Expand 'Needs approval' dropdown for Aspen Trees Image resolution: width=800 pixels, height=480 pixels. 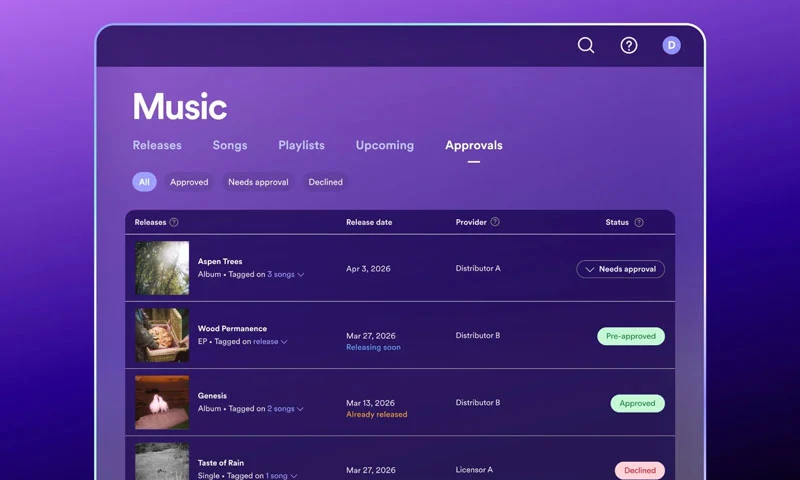620,269
